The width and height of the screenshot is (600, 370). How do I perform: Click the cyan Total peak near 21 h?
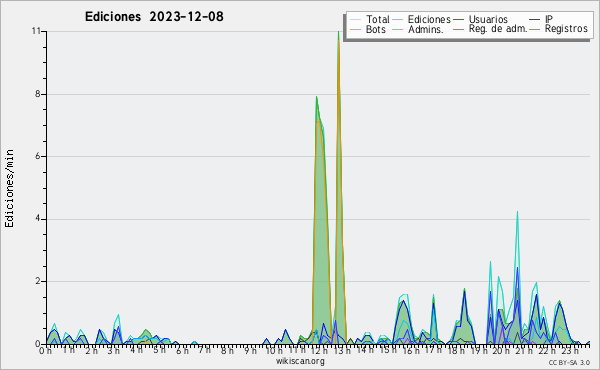517,212
